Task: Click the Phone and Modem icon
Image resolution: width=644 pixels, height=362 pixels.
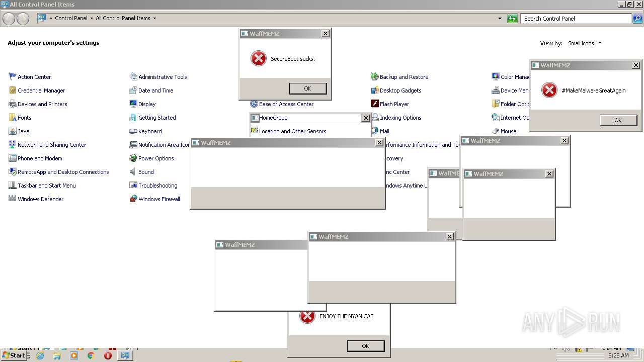Action: point(13,158)
